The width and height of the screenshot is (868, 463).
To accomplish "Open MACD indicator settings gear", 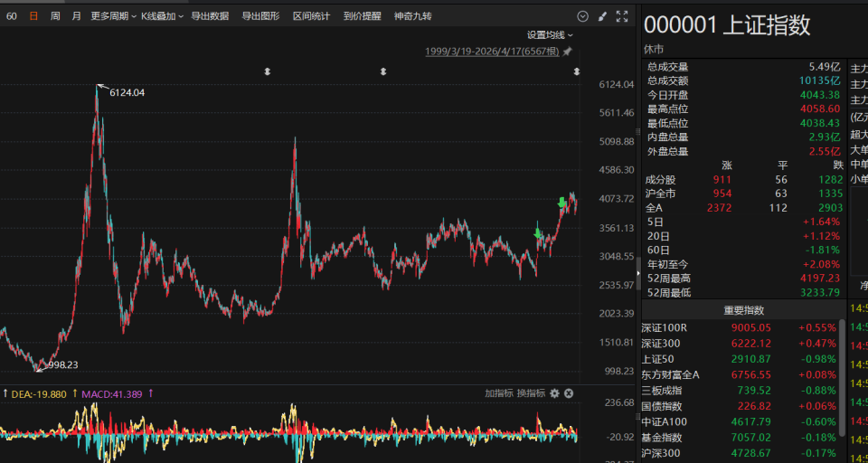I will coord(554,393).
